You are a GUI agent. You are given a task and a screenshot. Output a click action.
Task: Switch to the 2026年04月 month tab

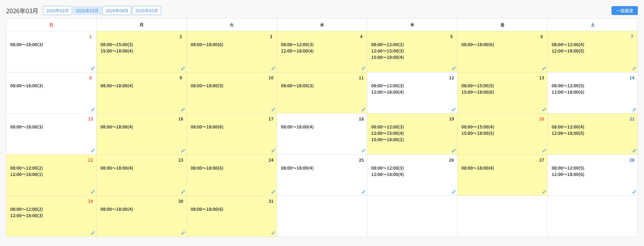click(117, 11)
